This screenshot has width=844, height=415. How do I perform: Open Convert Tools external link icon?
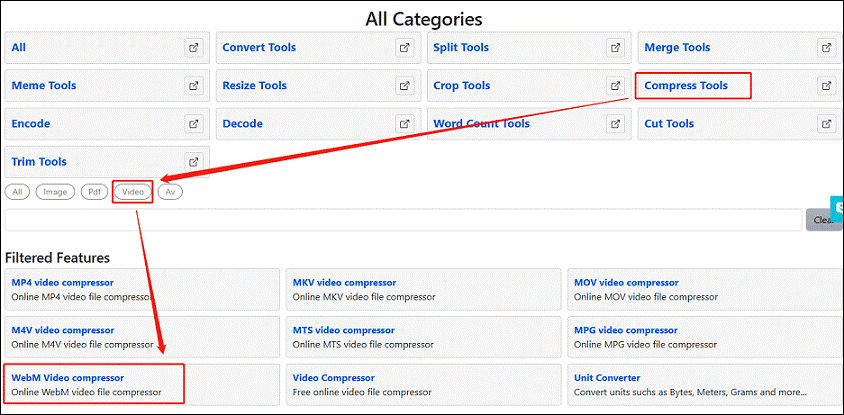coord(404,47)
